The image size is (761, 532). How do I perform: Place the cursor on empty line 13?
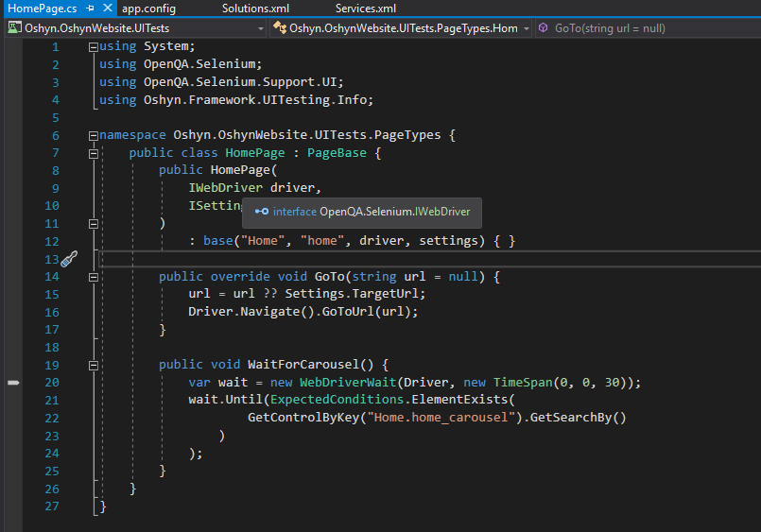tap(378, 259)
